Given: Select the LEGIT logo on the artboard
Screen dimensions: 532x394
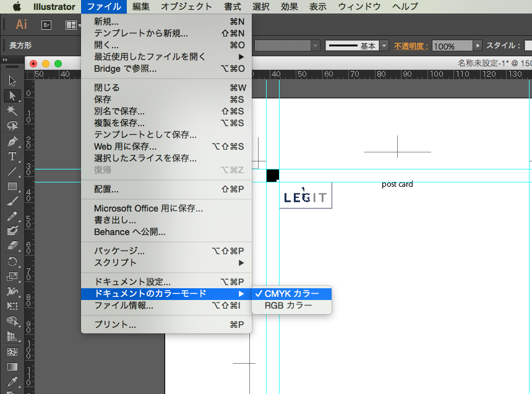Looking at the screenshot, I should tap(306, 195).
